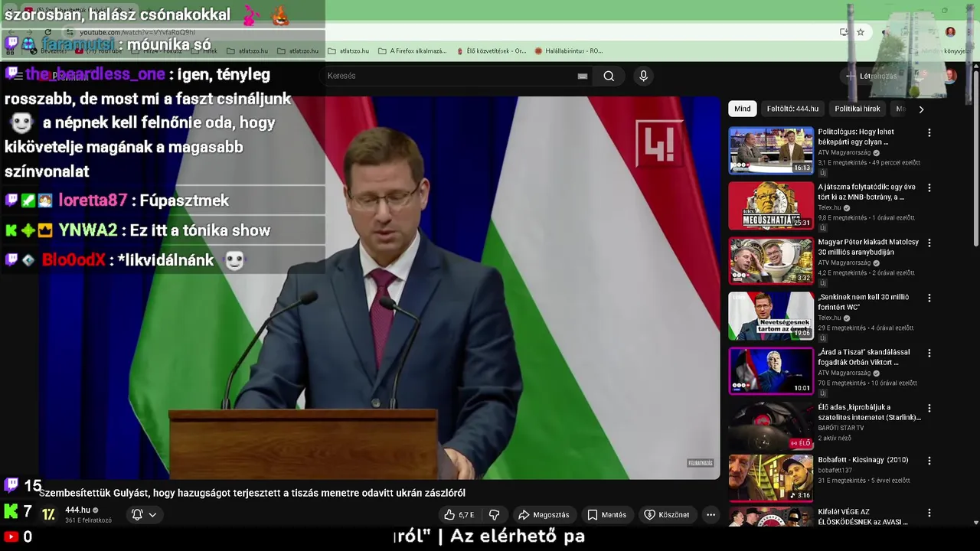Open the Létrehozás create button

871,76
